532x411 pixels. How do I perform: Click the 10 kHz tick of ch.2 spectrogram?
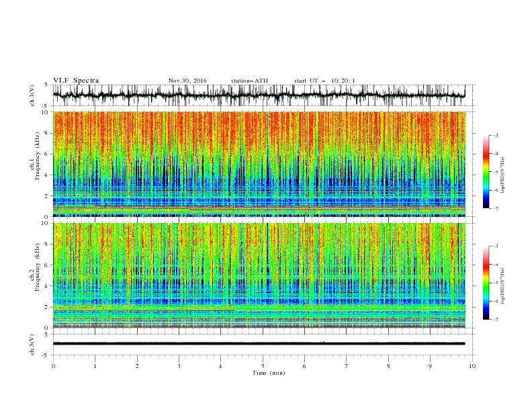click(x=45, y=223)
